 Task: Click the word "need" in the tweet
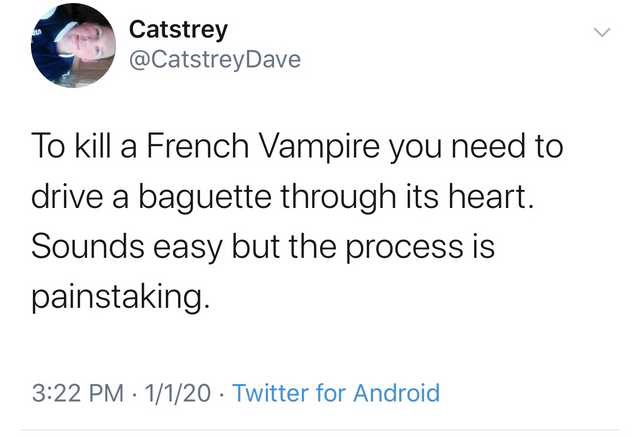[x=488, y=146]
